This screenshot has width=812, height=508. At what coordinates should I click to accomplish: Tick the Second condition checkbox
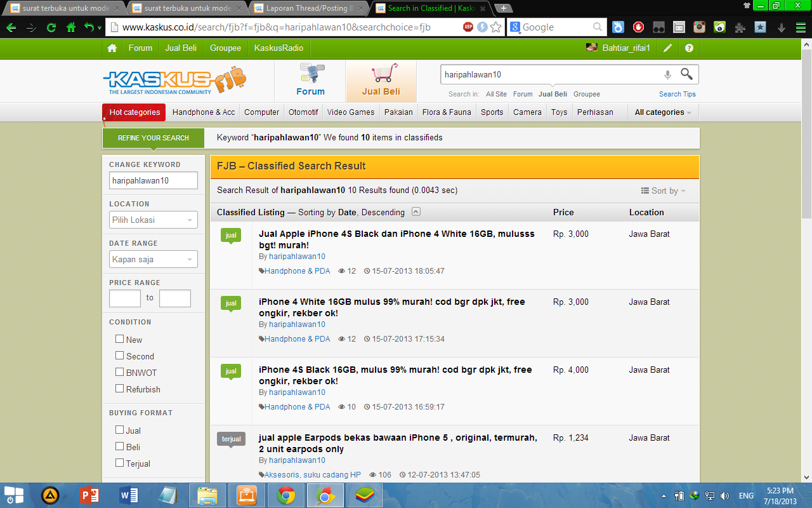(x=119, y=356)
